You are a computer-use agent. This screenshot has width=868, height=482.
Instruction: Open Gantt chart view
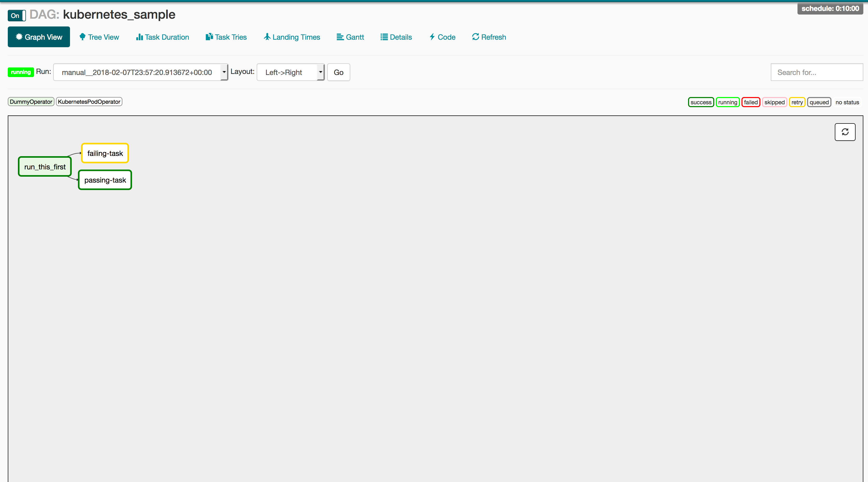[x=351, y=37]
